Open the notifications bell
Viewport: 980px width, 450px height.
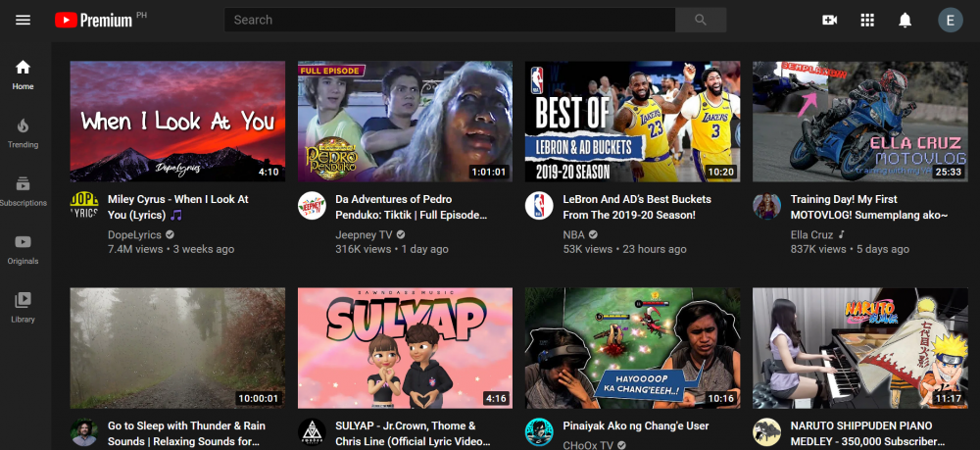tap(906, 20)
